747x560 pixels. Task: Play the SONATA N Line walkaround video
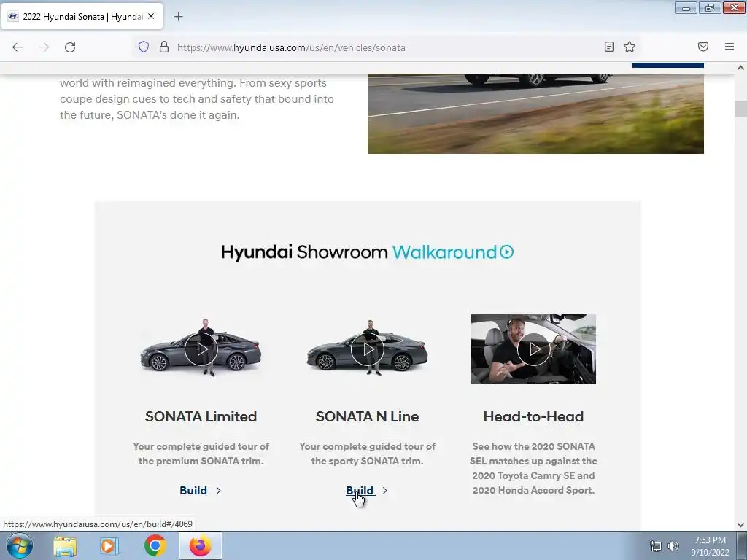[x=368, y=349]
